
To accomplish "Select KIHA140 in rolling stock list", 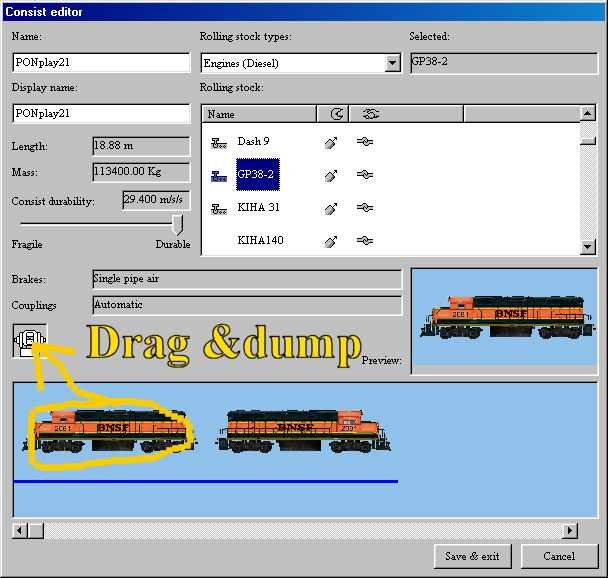I will coord(260,240).
